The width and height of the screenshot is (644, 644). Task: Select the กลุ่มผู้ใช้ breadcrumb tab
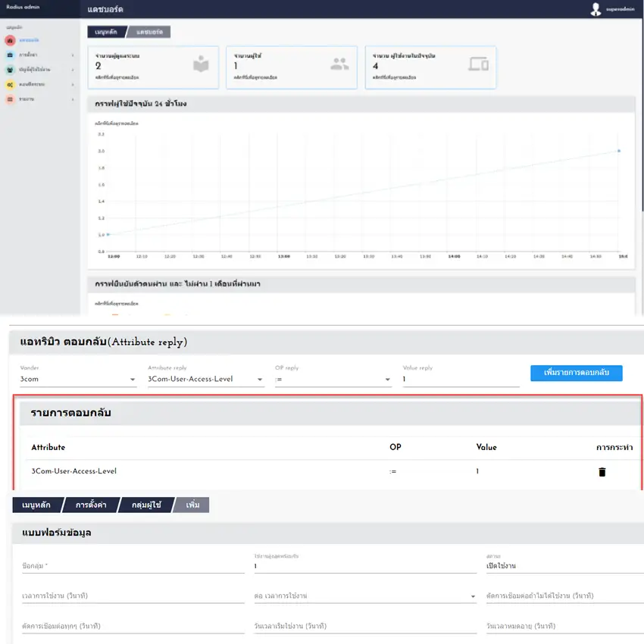(x=146, y=505)
